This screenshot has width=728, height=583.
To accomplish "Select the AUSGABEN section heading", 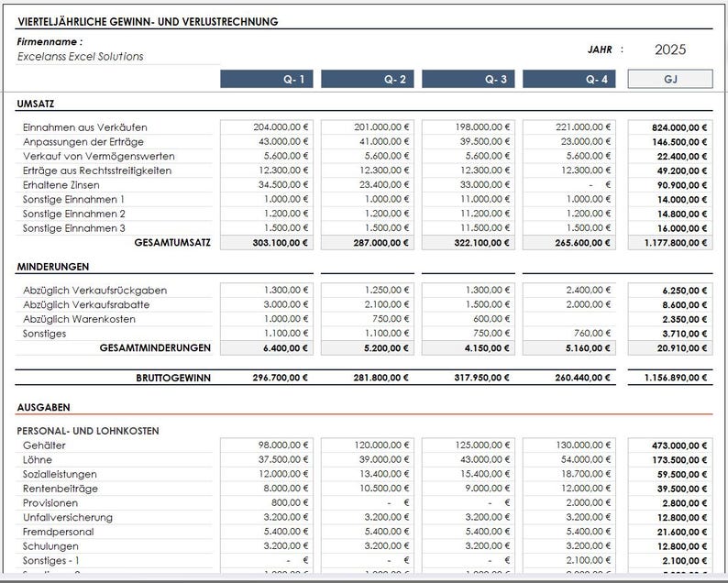I will [x=44, y=408].
